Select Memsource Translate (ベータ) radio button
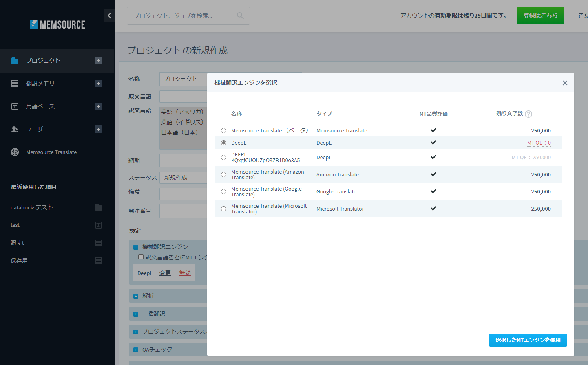The height and width of the screenshot is (365, 588). pyautogui.click(x=223, y=130)
